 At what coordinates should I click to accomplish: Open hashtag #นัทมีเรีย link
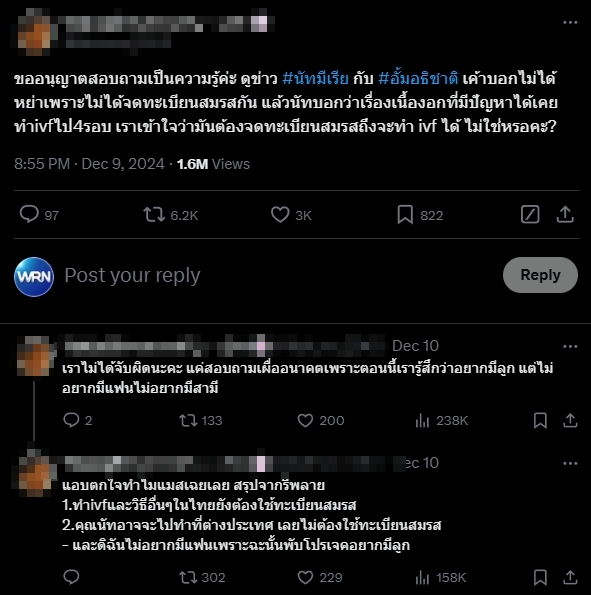[315, 79]
